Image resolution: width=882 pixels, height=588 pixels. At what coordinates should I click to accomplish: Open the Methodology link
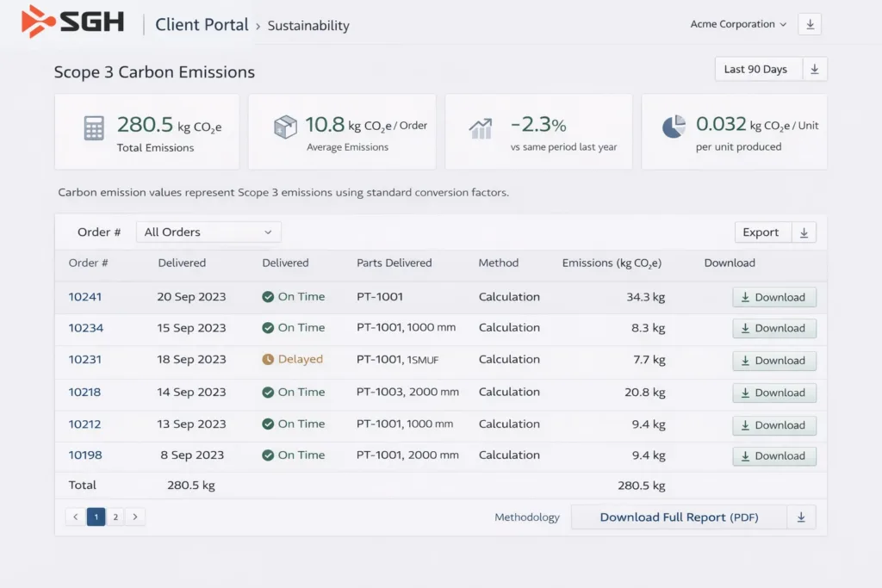[526, 517]
